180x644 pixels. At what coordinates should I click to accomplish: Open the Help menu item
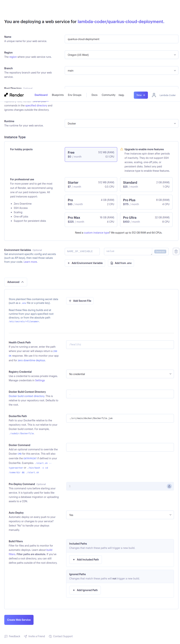coord(121,95)
